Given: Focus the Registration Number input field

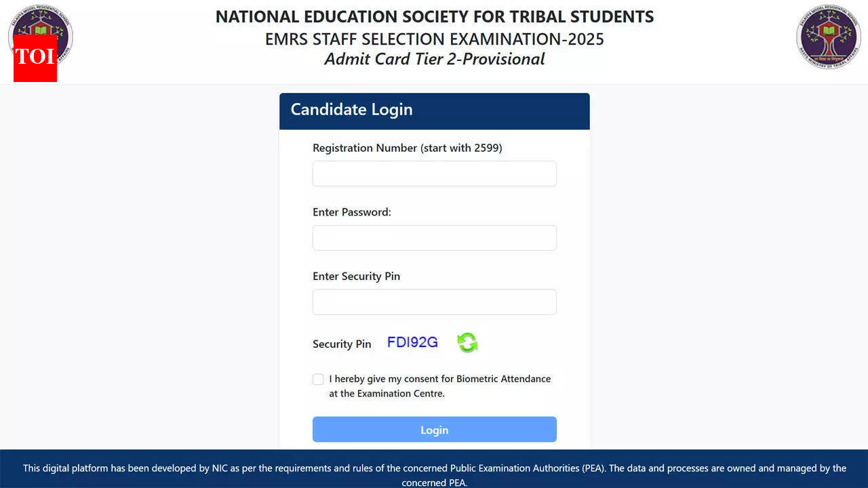Looking at the screenshot, I should tap(434, 174).
